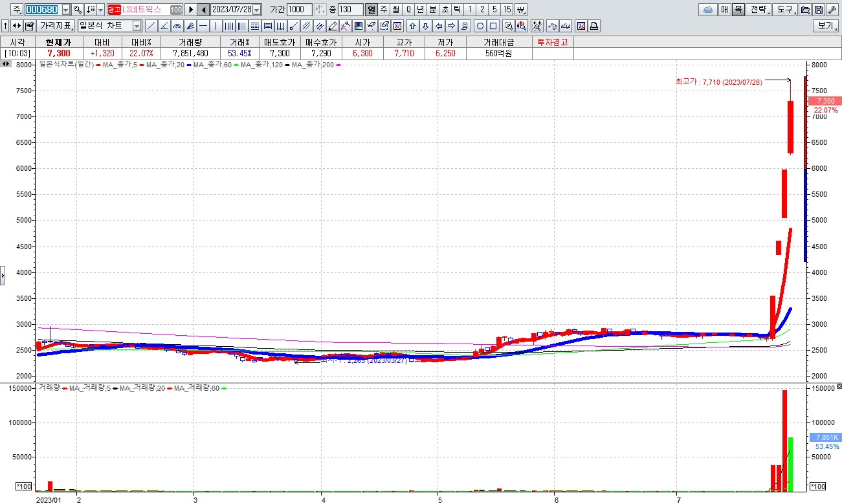Image resolution: width=842 pixels, height=504 pixels.
Task: Open the date 2023/07/28 dropdown
Action: [257, 10]
